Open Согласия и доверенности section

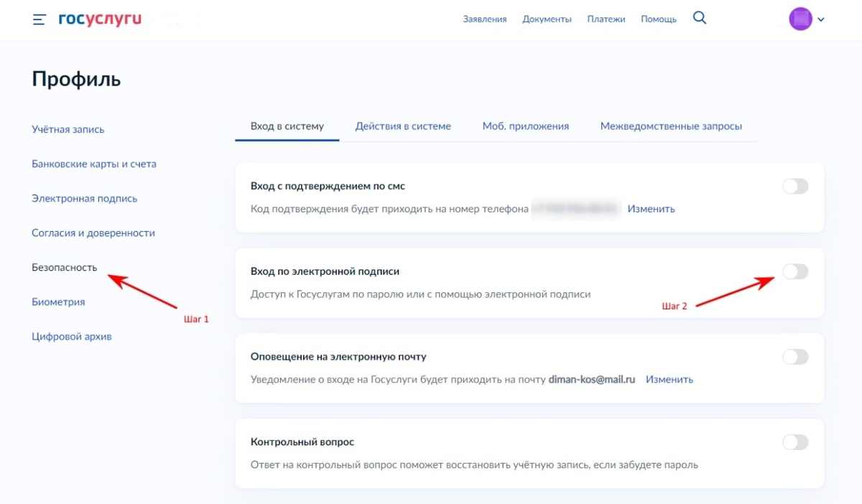(x=93, y=233)
